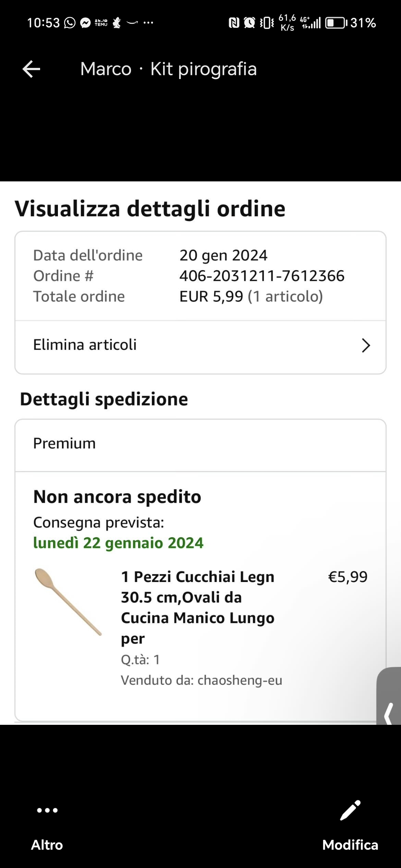The height and width of the screenshot is (868, 401).
Task: Tap the NFC status icon
Action: [x=234, y=23]
